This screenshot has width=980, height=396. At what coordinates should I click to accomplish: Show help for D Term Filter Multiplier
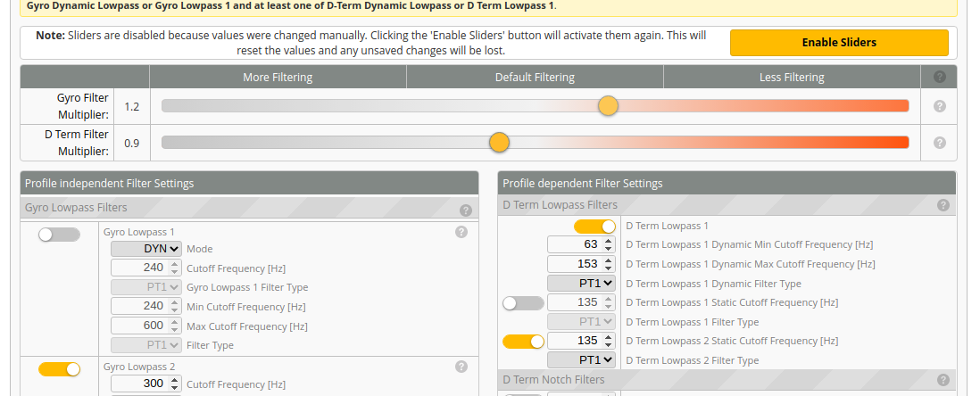click(x=939, y=143)
